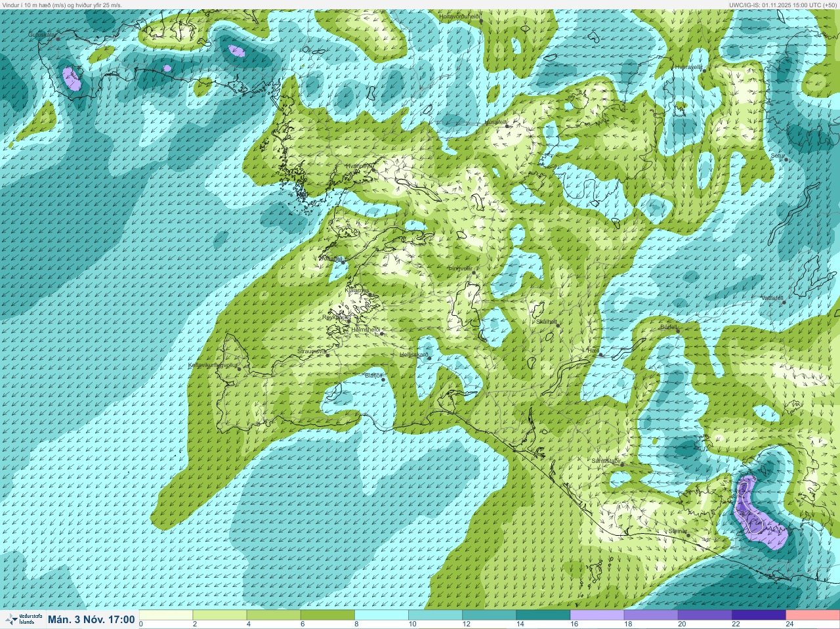The image size is (840, 629).
Task: Click the Mán. 3 Nóv. 17:00 timestamp
Action: click(91, 619)
